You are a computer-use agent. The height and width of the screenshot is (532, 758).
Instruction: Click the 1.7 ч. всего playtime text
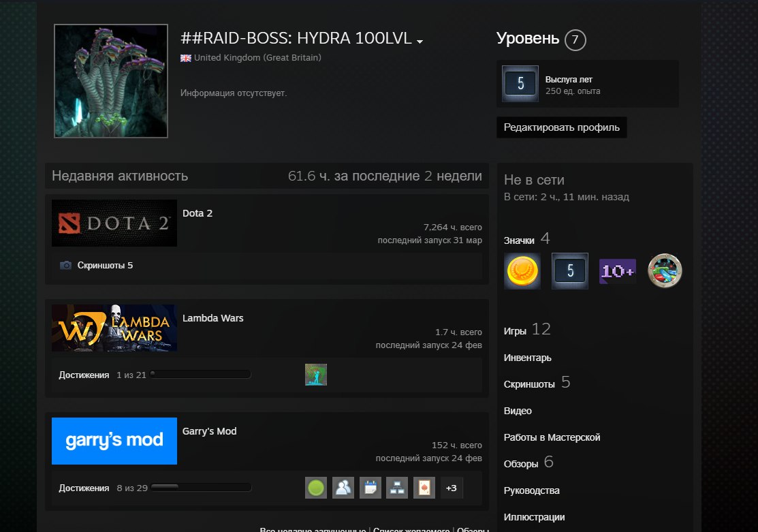coord(458,332)
